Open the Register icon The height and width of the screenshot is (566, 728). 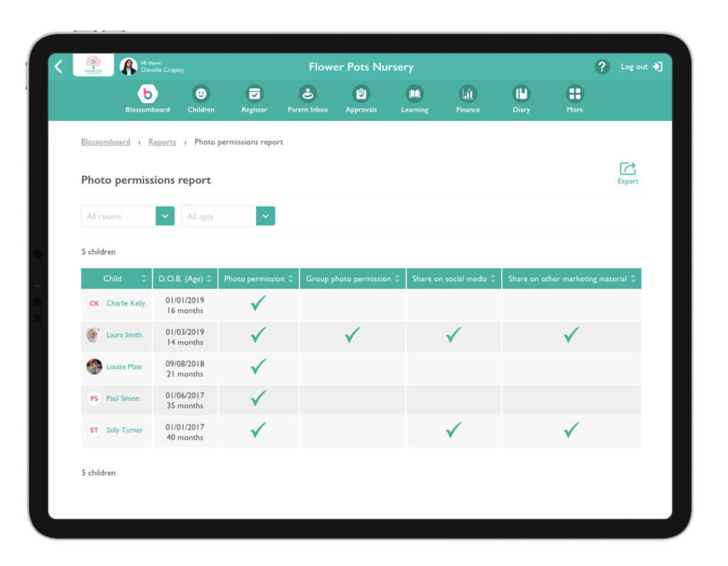click(x=254, y=95)
